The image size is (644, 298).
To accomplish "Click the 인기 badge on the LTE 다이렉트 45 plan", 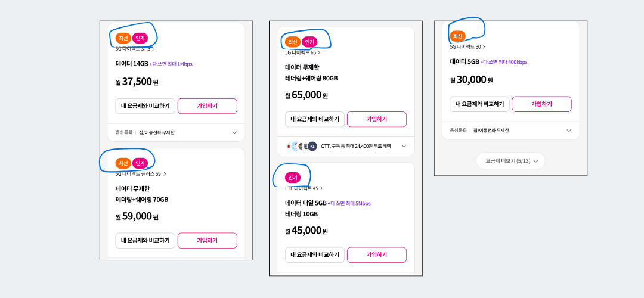I will (x=293, y=178).
